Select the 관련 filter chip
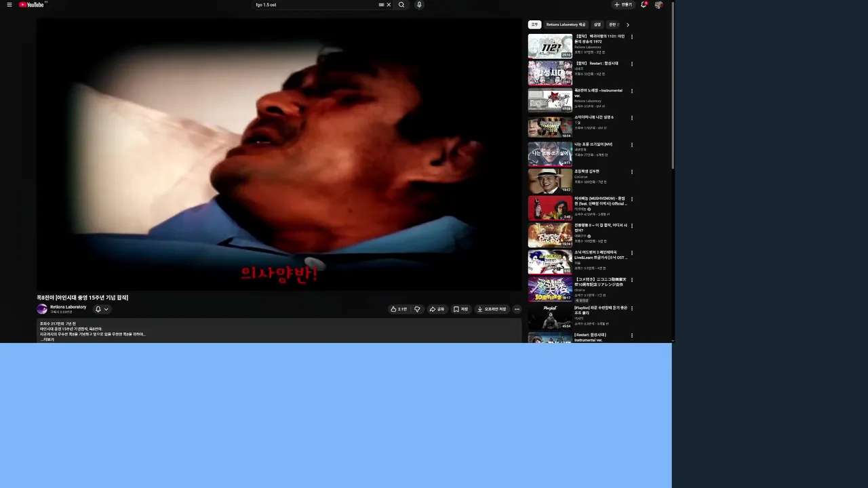This screenshot has width=868, height=488. [x=612, y=24]
